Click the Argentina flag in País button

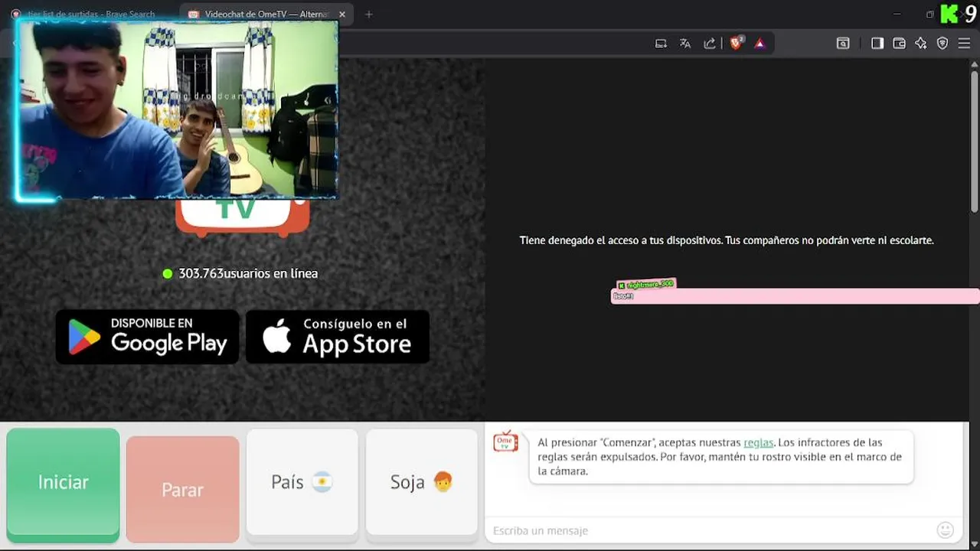[x=322, y=482]
